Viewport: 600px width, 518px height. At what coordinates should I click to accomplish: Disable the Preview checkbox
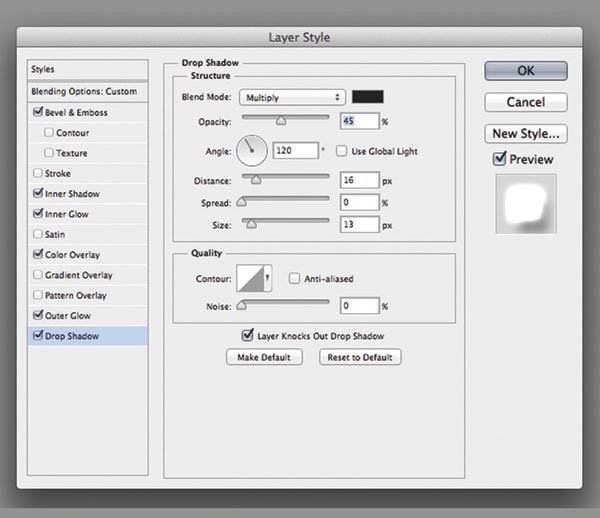pos(500,159)
